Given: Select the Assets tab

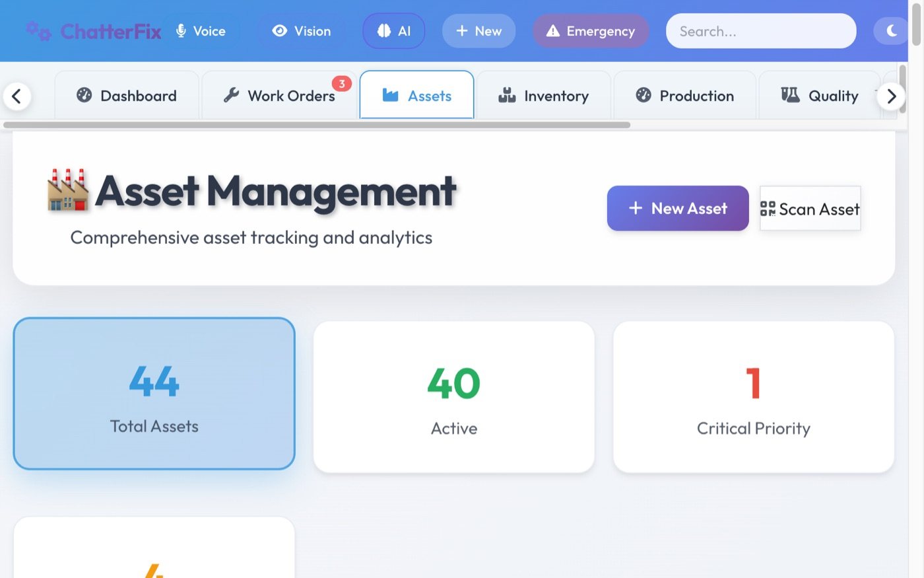Looking at the screenshot, I should coord(417,96).
